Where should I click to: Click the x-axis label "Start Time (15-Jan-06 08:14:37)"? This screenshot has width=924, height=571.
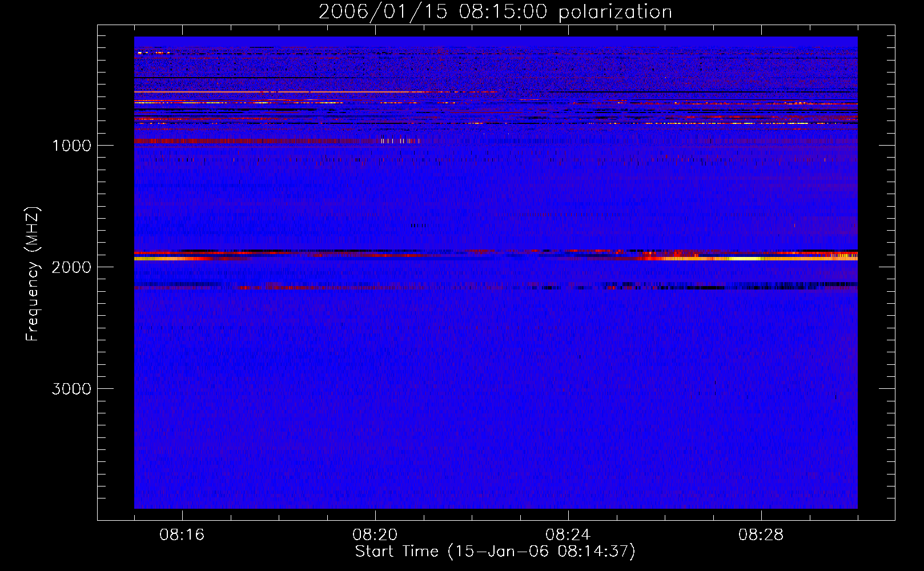(495, 552)
